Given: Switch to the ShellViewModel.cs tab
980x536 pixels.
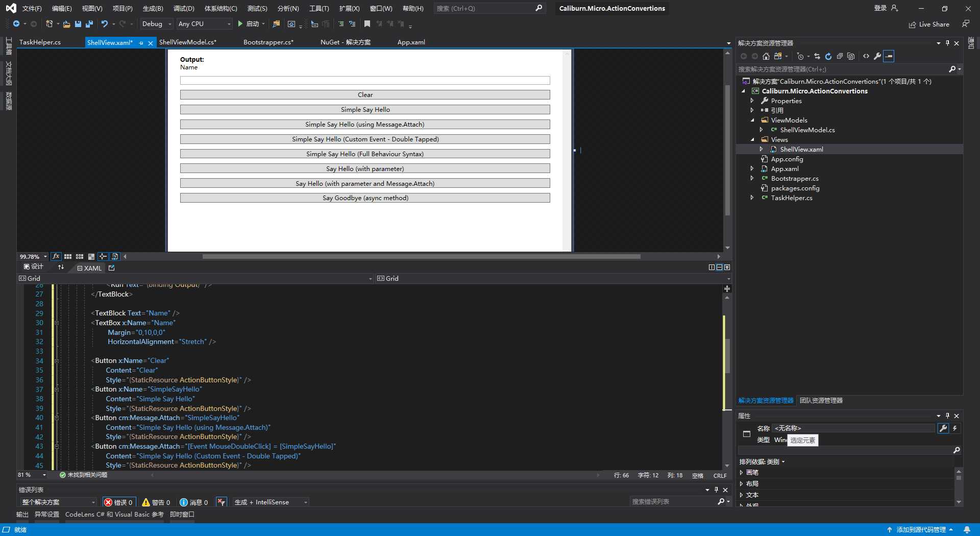Looking at the screenshot, I should [188, 42].
